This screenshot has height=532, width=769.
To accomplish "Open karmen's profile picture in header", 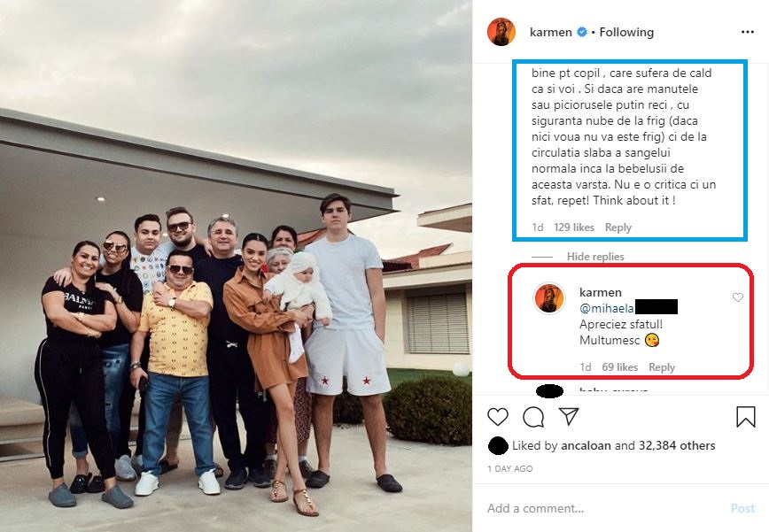I will 501,32.
